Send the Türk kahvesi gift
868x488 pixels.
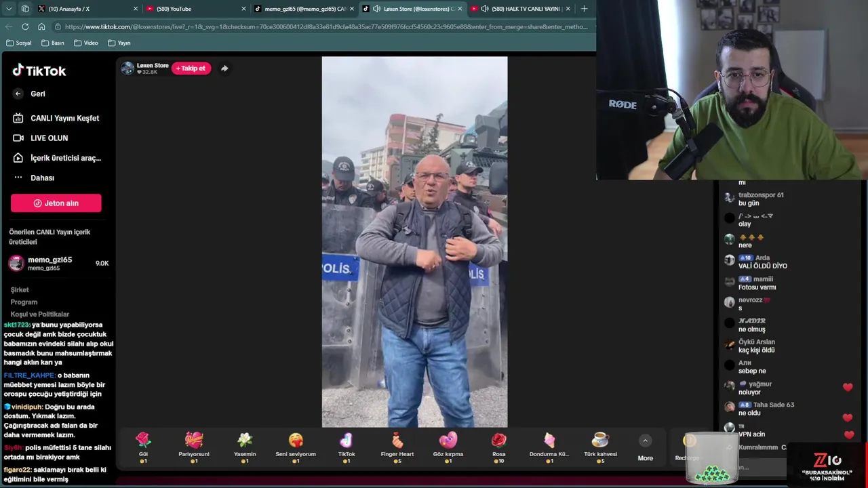pyautogui.click(x=600, y=447)
